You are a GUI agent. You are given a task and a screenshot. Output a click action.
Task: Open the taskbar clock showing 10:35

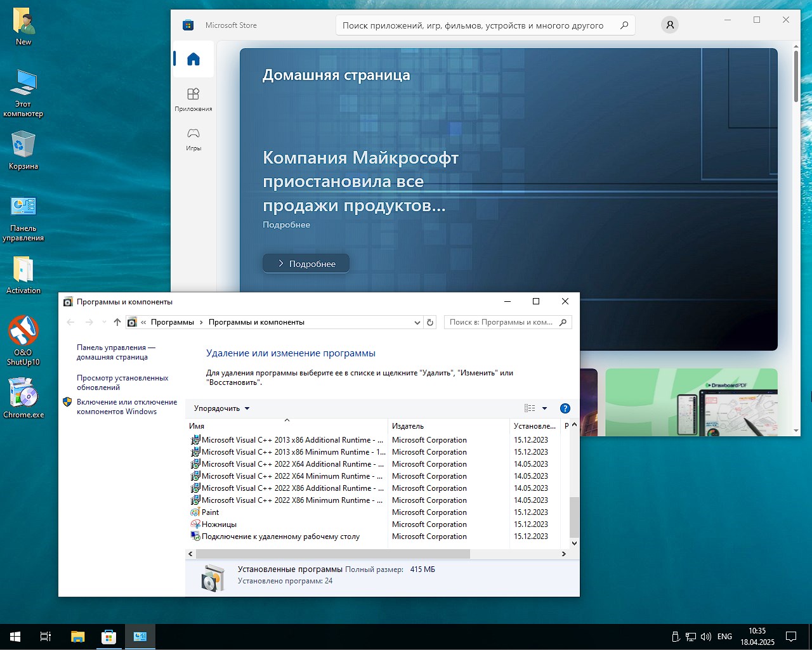[x=757, y=637]
